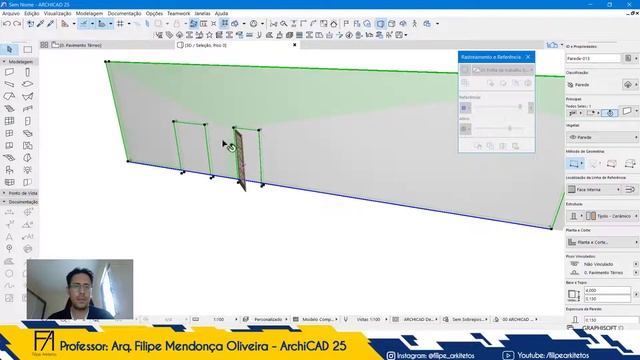Select the Roof tool in toolbox
This screenshot has width=640, height=360.
click(9, 97)
